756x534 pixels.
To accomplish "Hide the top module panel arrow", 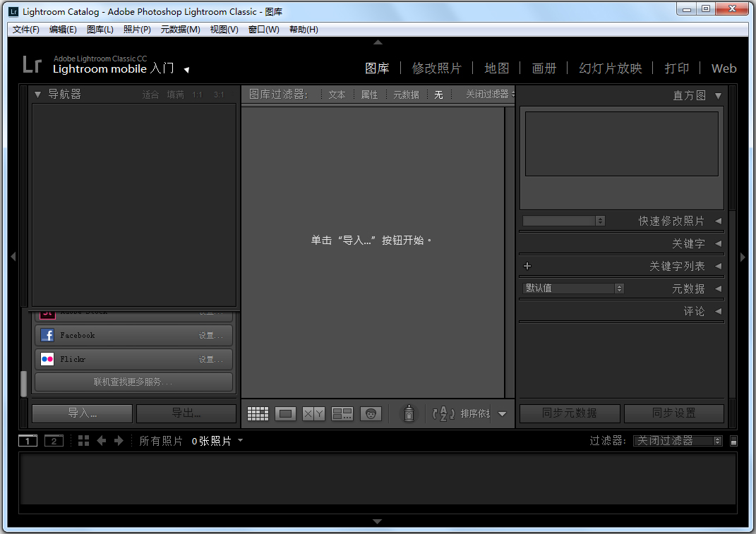I will (378, 42).
